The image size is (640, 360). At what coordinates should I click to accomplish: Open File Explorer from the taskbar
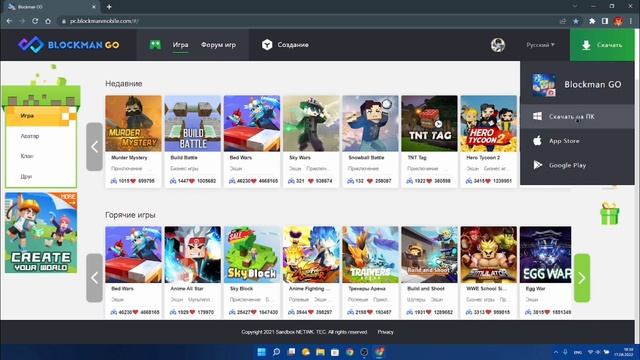tap(320, 352)
